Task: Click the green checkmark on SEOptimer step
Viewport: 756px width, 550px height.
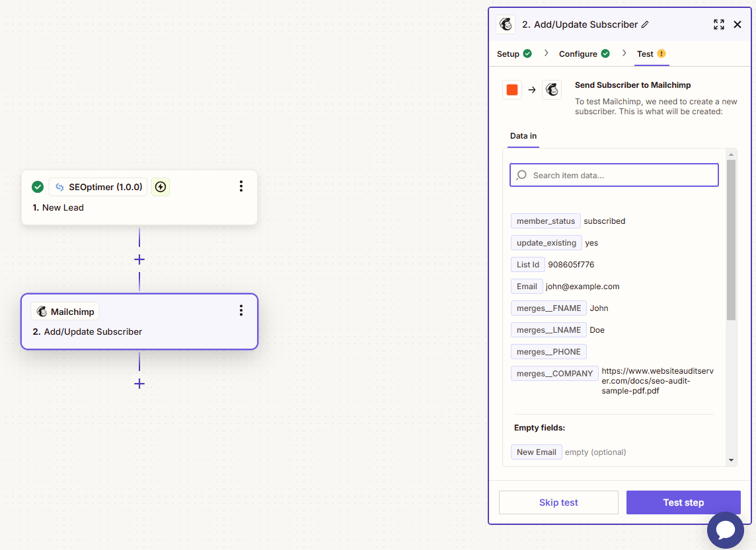Action: click(x=38, y=187)
